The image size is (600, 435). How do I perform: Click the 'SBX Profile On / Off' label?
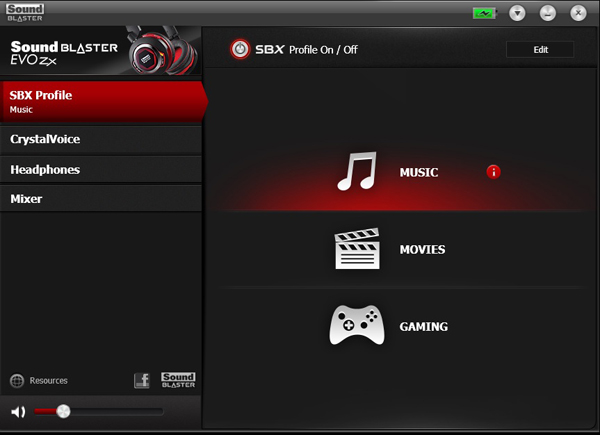(x=307, y=50)
